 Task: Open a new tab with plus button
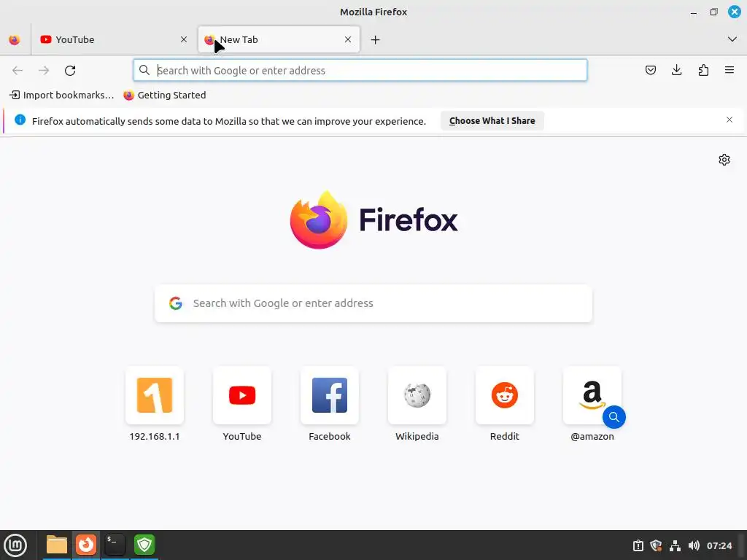[x=376, y=39]
